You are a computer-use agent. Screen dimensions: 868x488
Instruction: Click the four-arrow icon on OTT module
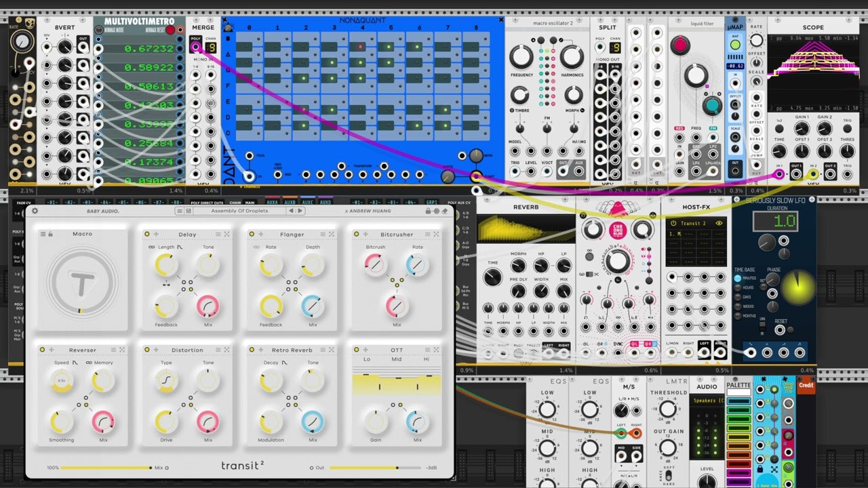point(437,350)
